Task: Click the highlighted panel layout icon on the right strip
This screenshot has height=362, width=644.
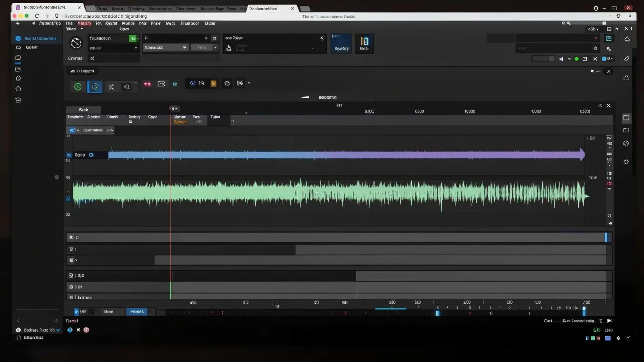Action: coord(626,118)
